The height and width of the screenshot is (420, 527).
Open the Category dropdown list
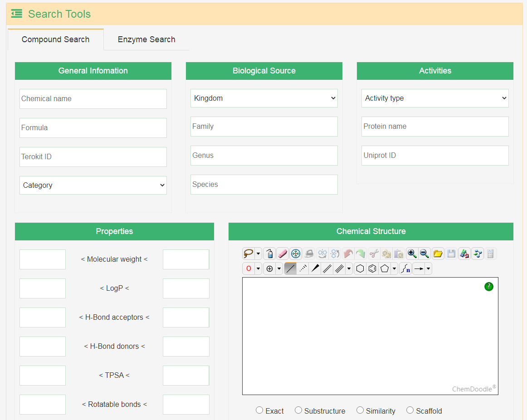(x=93, y=185)
